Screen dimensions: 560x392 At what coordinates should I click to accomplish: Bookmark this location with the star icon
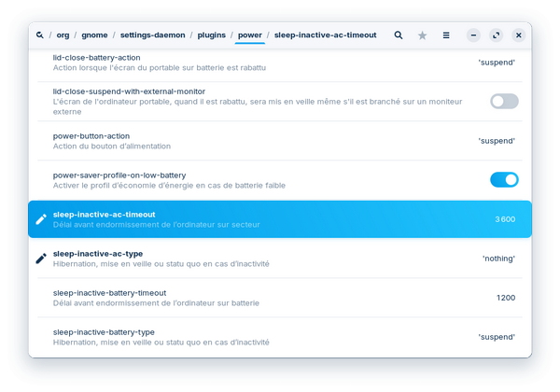point(422,35)
